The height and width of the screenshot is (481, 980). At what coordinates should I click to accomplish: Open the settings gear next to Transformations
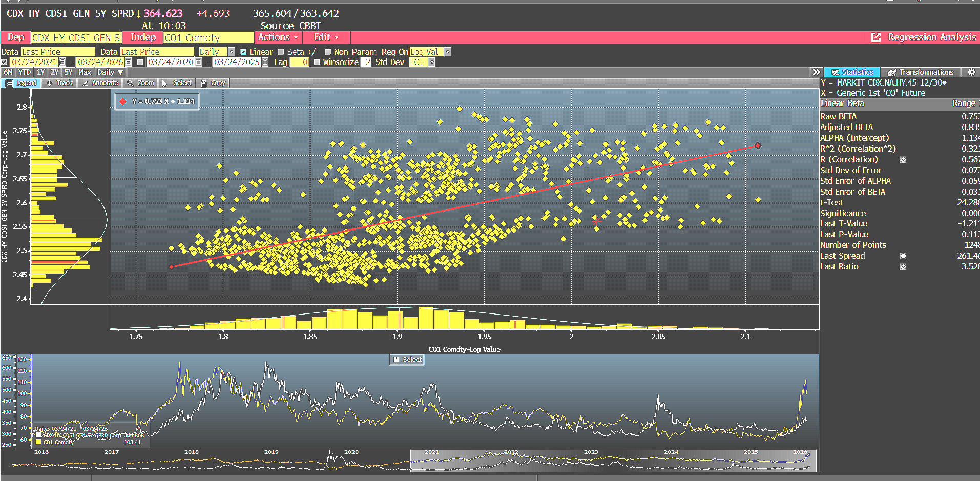(971, 72)
